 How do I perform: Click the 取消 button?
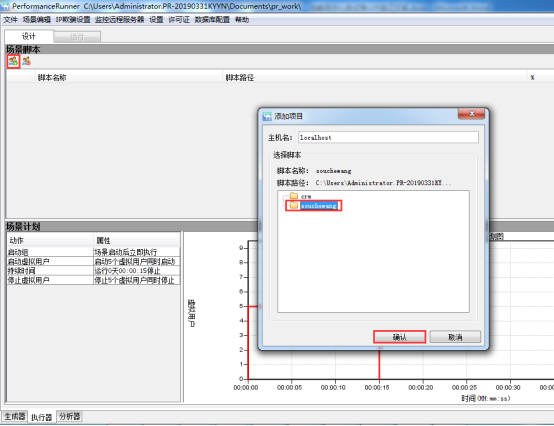point(455,337)
